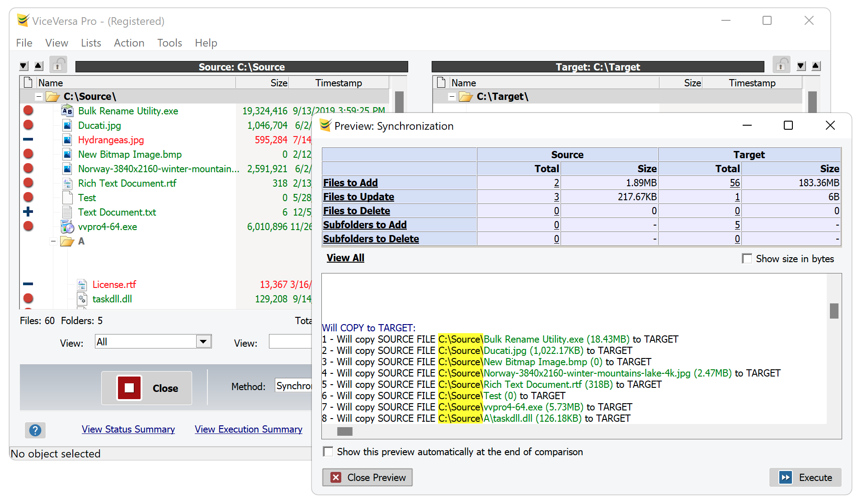Maximize the Preview: Synchronization window
This screenshot has height=504, width=862.
[788, 125]
